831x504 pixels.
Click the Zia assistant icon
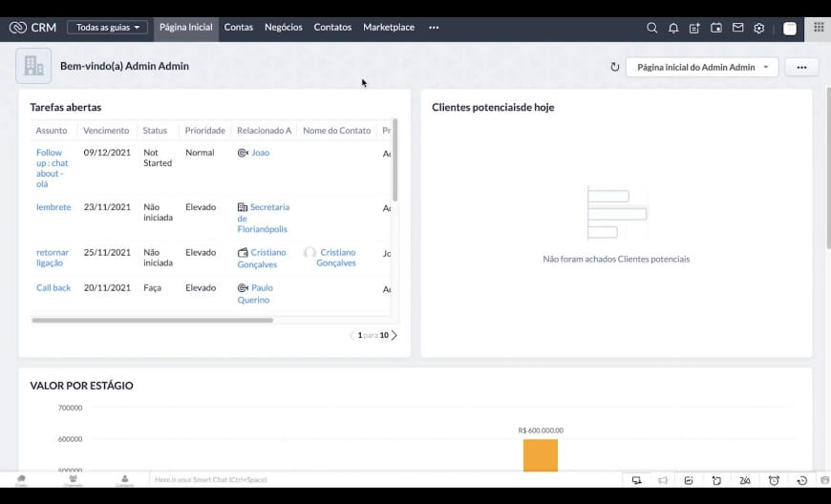(x=745, y=480)
